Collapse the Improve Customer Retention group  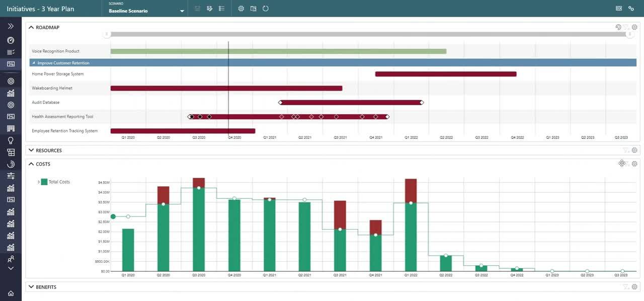34,63
